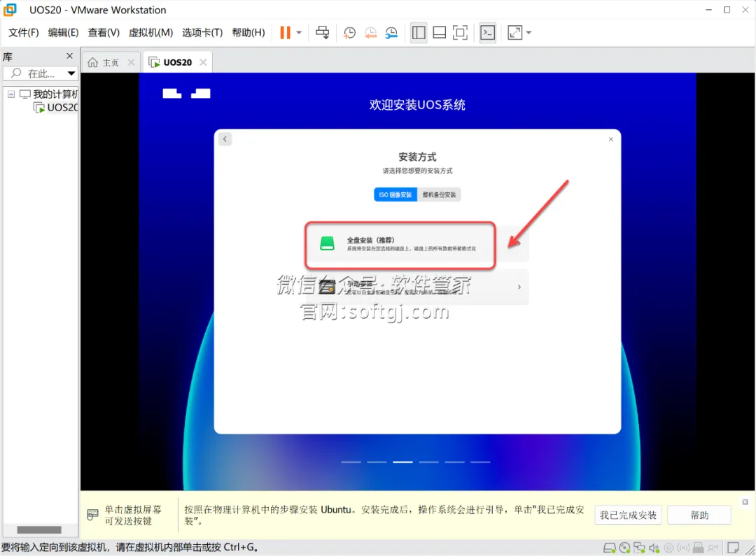Click the CD/DVD drive status icon

click(x=624, y=548)
